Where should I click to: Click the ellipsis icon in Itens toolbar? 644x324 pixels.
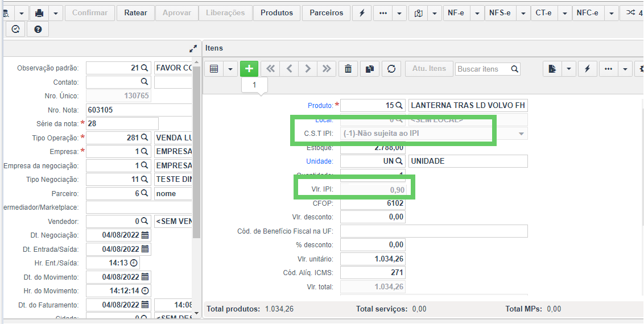click(x=609, y=69)
